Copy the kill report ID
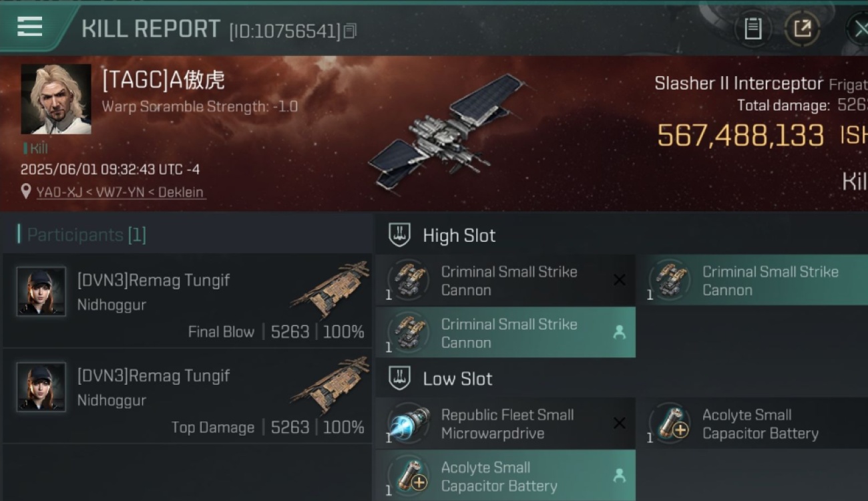868x501 pixels. click(x=351, y=31)
